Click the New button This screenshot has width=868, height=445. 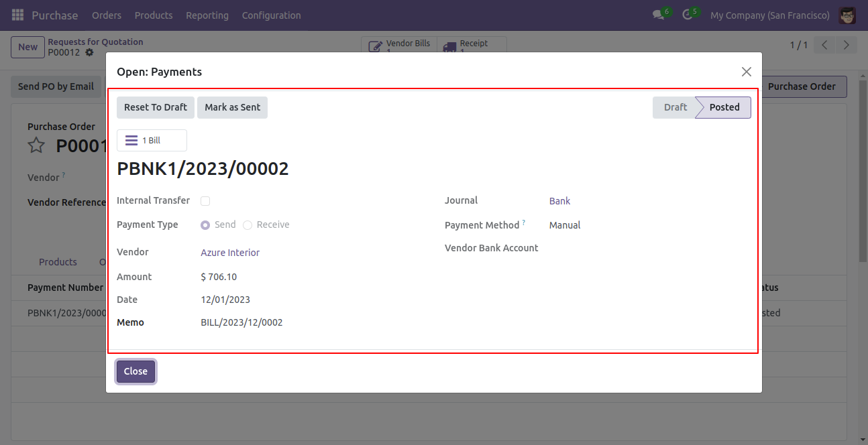[28, 47]
